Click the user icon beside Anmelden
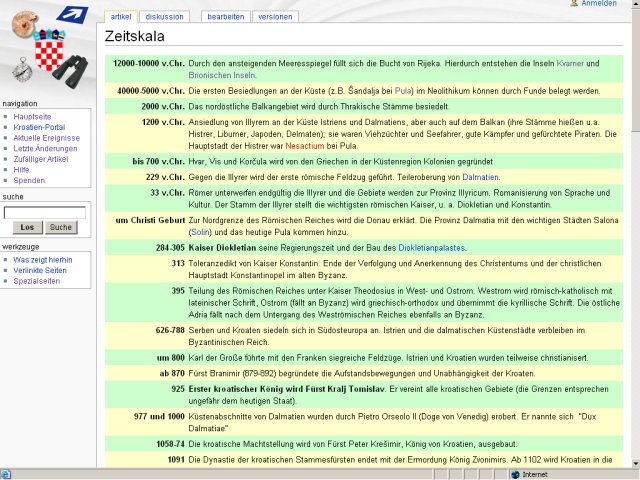 point(574,3)
